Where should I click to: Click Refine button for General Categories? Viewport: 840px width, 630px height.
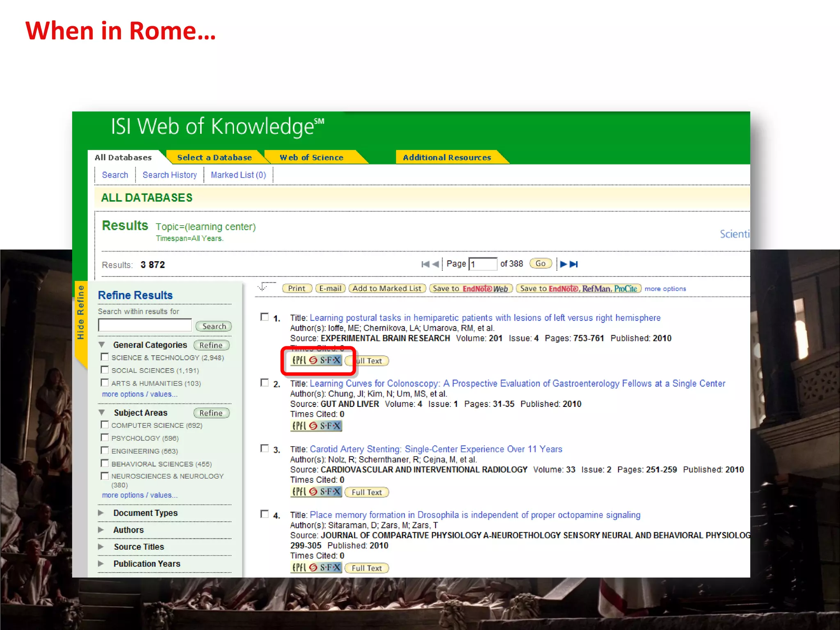pos(211,345)
